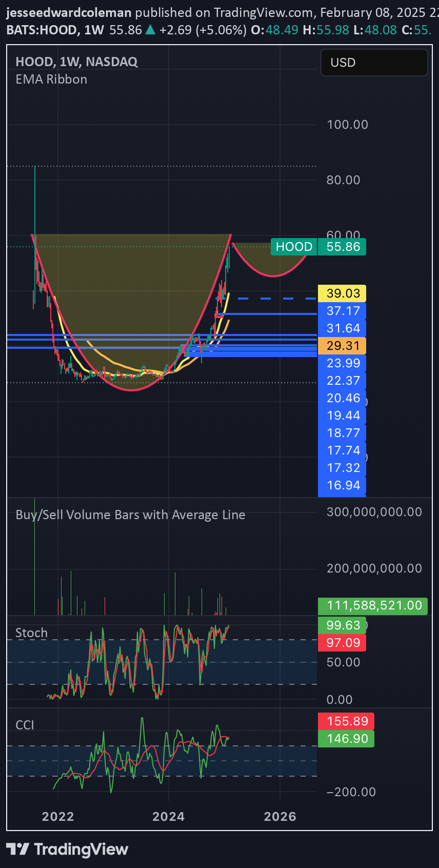
Task: Click the 20.46 price level label
Action: [x=342, y=398]
